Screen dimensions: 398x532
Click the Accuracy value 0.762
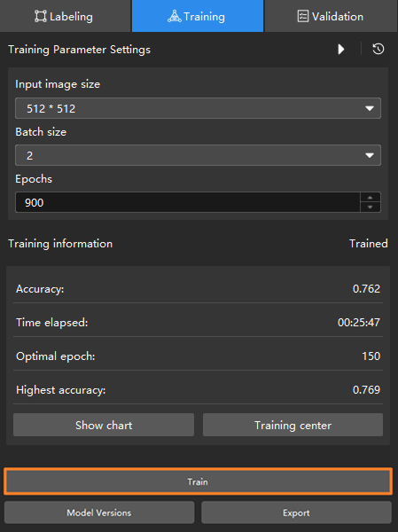click(x=366, y=289)
